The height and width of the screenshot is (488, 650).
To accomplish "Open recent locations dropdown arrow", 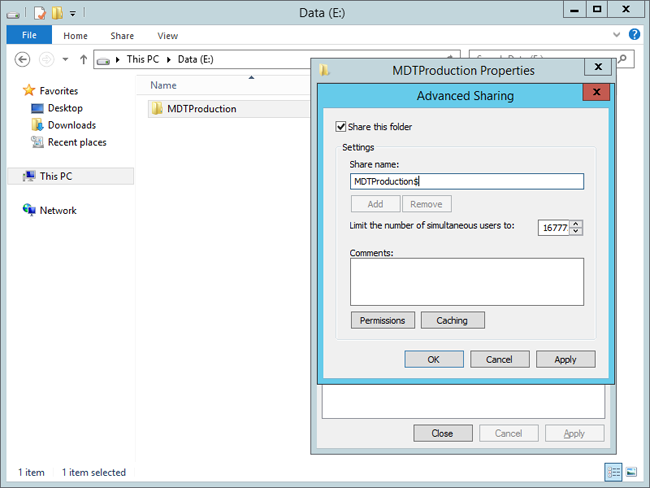I will tap(63, 59).
